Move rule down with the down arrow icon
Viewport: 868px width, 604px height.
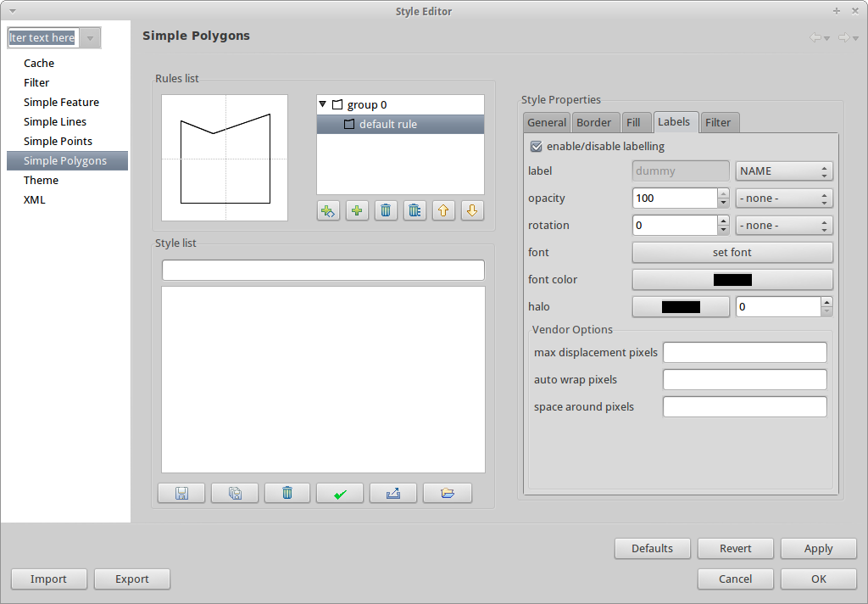point(472,210)
